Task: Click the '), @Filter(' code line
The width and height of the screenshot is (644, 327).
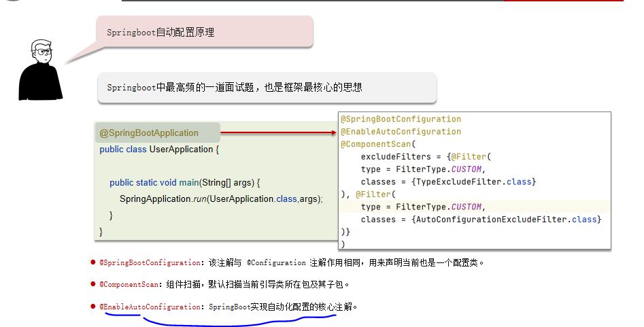Action: [x=368, y=194]
